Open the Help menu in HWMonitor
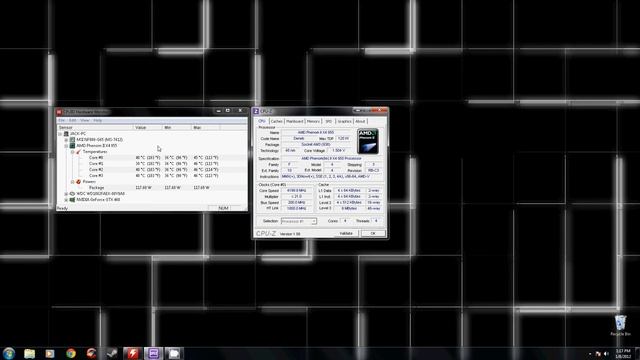Screen dimensions: 640x360 98,120
